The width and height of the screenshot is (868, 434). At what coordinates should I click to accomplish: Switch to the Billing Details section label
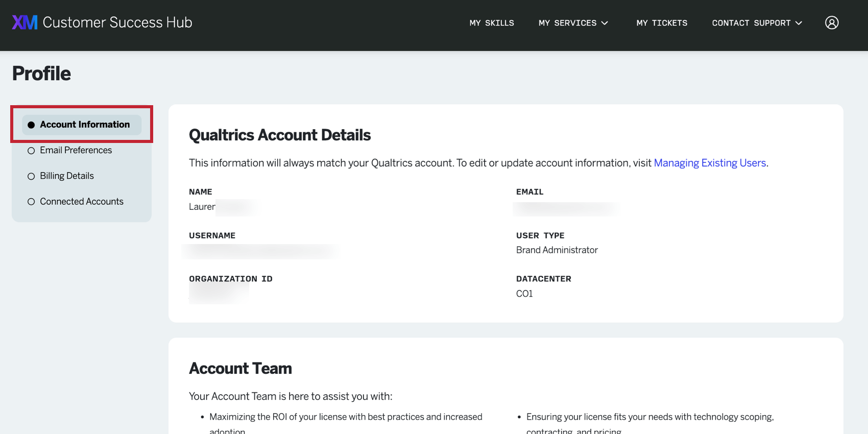tap(67, 176)
